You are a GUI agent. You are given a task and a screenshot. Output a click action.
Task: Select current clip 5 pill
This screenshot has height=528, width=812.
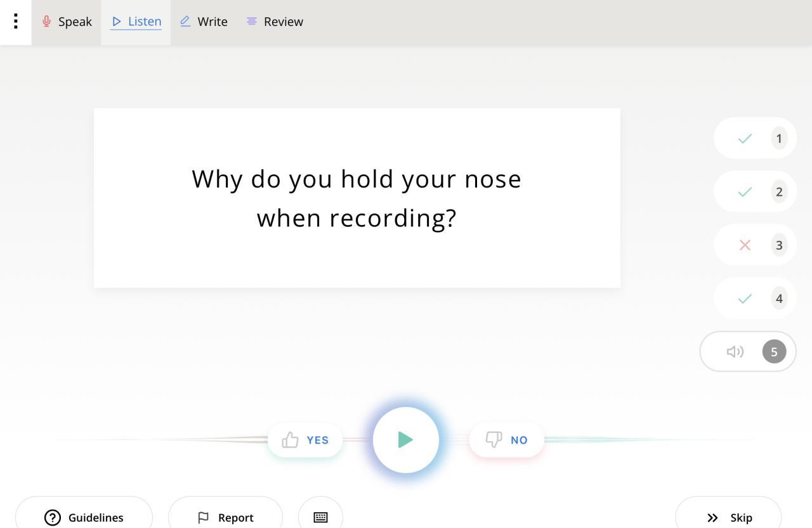[748, 351]
